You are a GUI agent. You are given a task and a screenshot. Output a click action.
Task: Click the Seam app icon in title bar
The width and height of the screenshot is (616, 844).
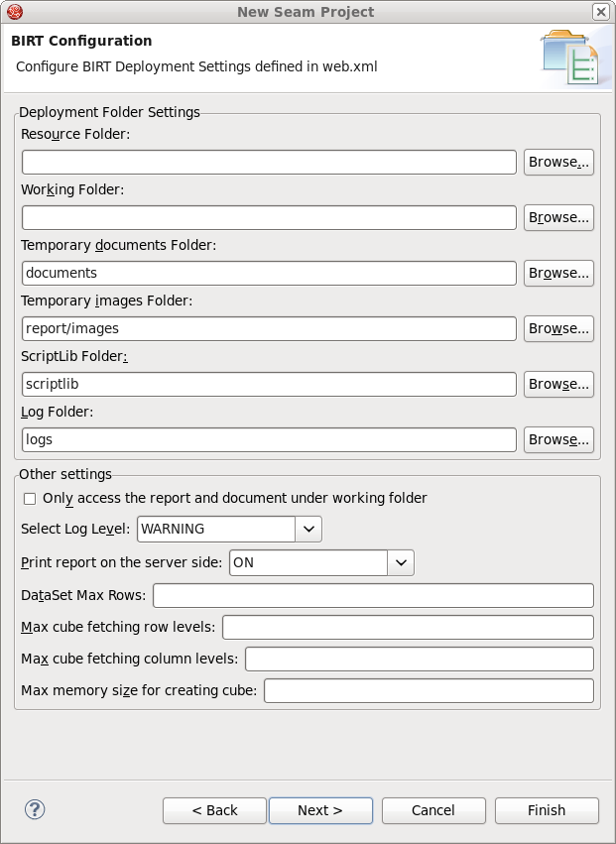pyautogui.click(x=15, y=11)
